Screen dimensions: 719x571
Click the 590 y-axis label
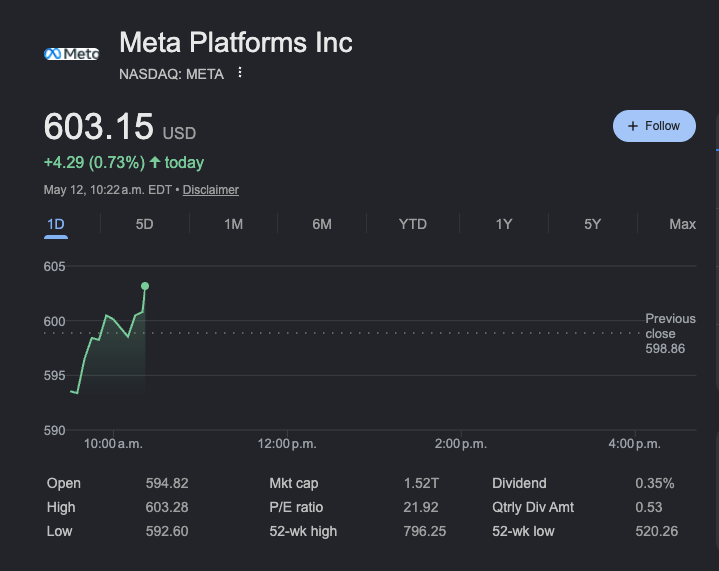pos(55,431)
